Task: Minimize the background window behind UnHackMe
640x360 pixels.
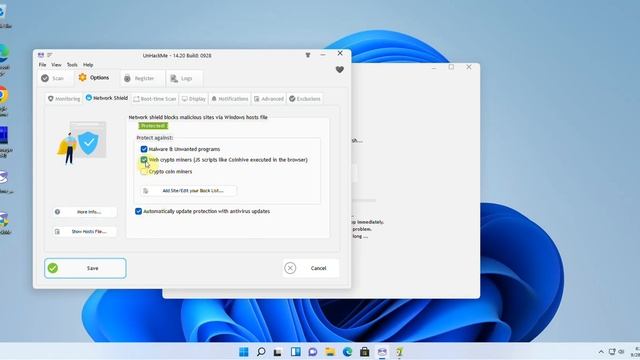Action: click(434, 67)
